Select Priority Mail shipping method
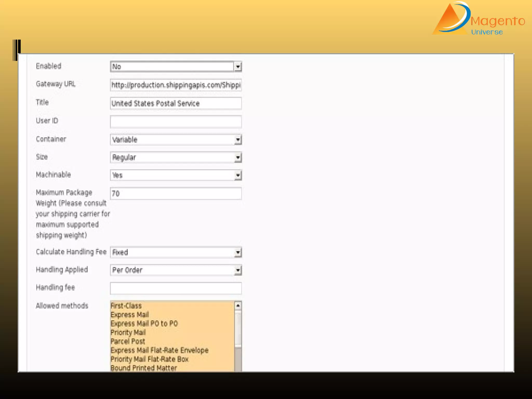The image size is (532, 399). 128,332
